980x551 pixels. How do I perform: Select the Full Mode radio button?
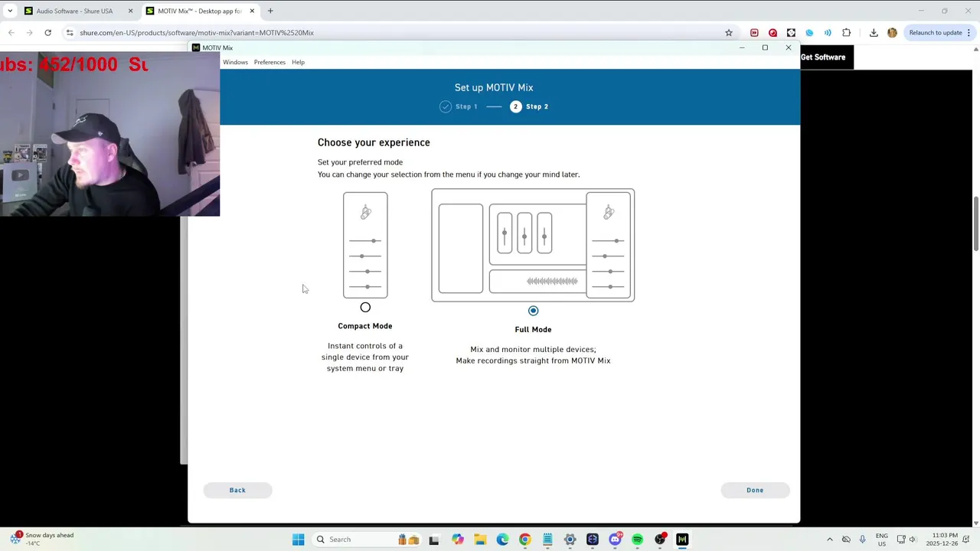point(533,311)
